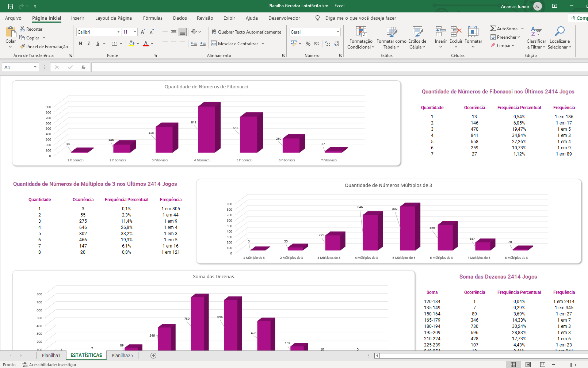Open Limpar clear dropdown

click(502, 46)
